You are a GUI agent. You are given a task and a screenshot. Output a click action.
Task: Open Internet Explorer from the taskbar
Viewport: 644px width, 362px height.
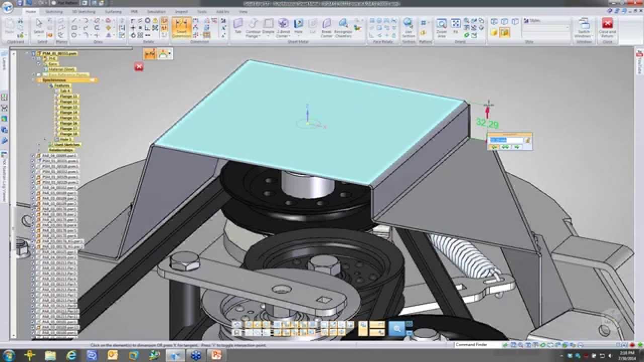(71, 355)
